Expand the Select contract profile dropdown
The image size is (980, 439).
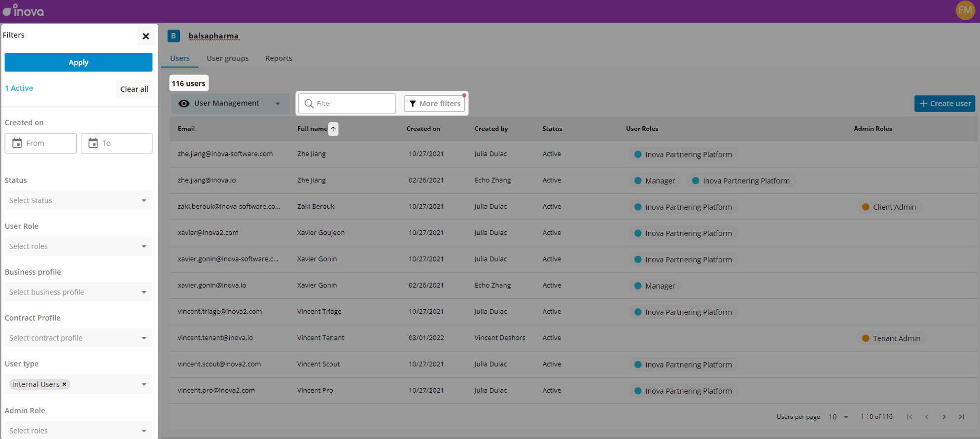pos(78,338)
